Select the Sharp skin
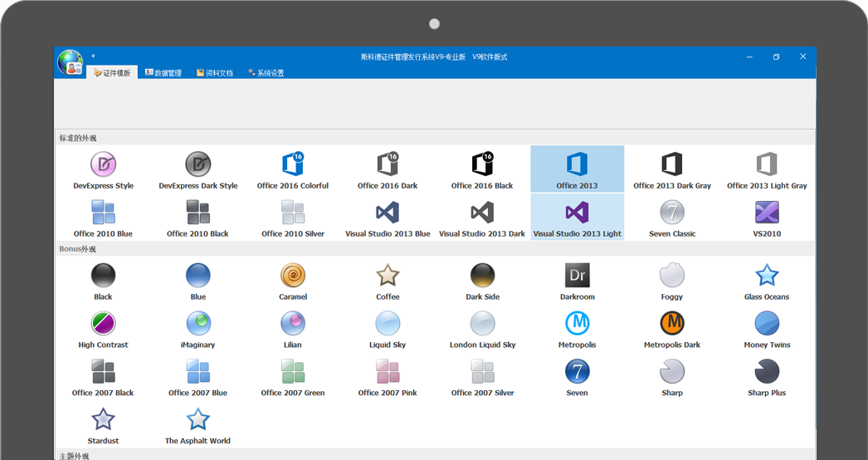The image size is (868, 460). 672,377
